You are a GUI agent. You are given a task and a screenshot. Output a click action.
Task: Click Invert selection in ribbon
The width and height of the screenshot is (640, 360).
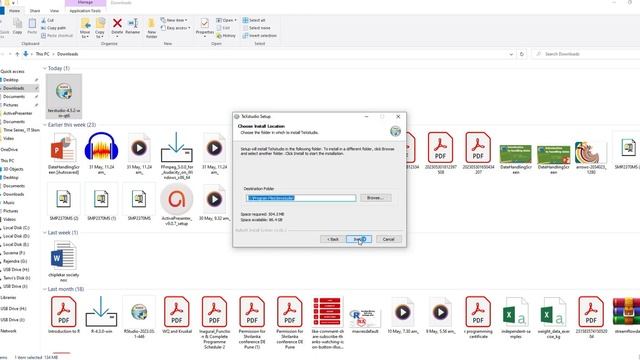pyautogui.click(x=260, y=36)
